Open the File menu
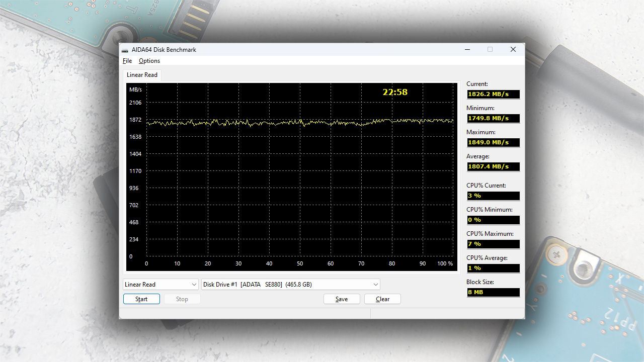Screen dimensions: 644x362 click(127, 61)
